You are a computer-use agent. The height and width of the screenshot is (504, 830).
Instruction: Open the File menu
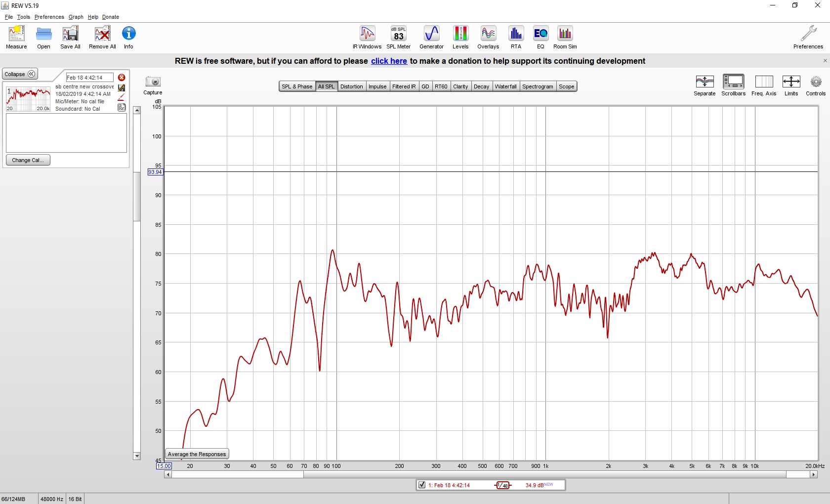coord(9,17)
